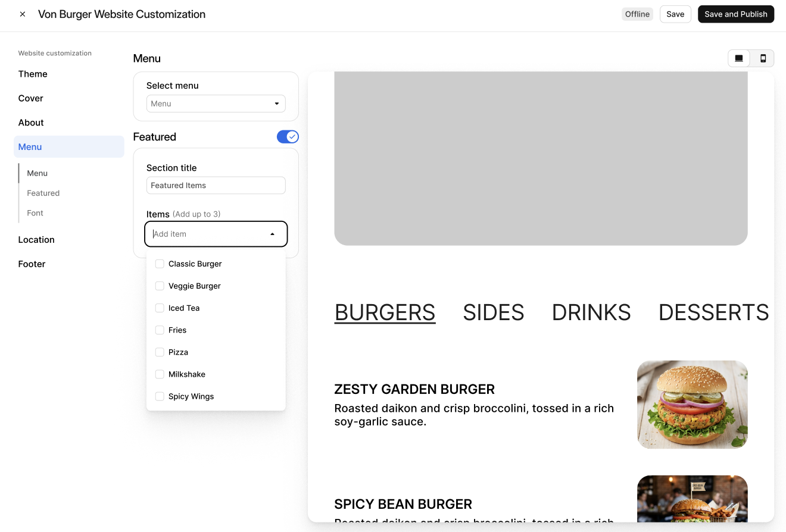This screenshot has height=532, width=786.
Task: Click the ZESTY GARDEN BURGER title
Action: pyautogui.click(x=414, y=389)
